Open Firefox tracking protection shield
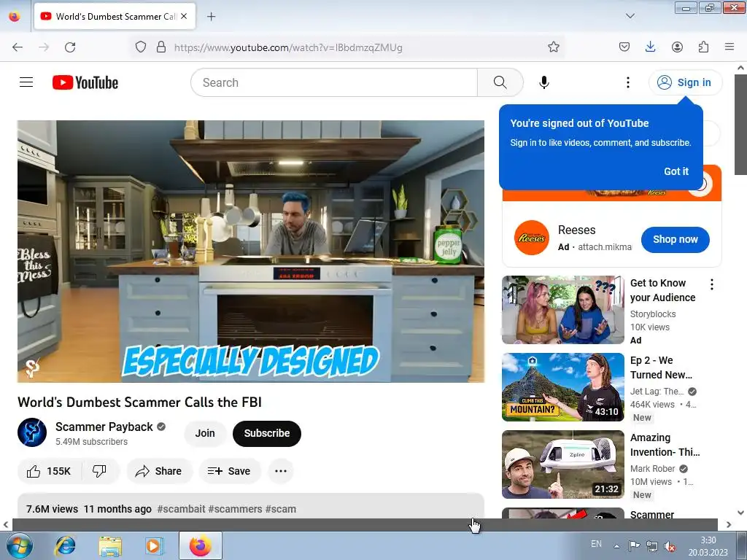 [x=141, y=47]
